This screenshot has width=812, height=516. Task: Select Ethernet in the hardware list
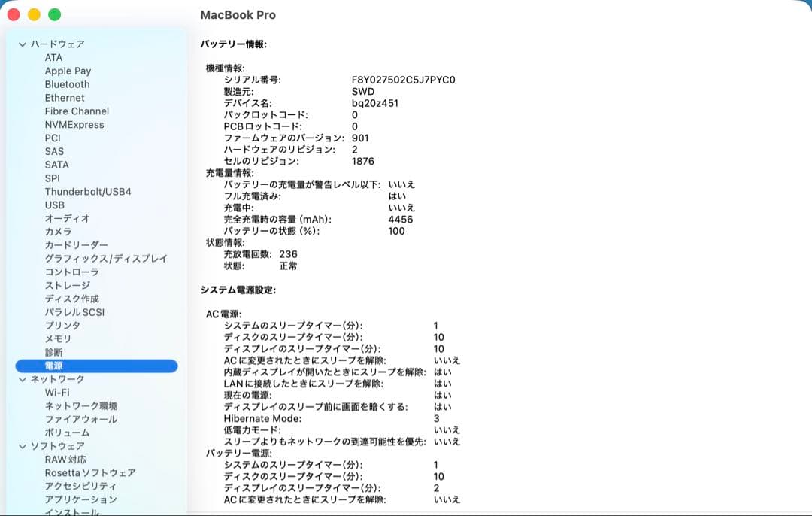point(65,98)
